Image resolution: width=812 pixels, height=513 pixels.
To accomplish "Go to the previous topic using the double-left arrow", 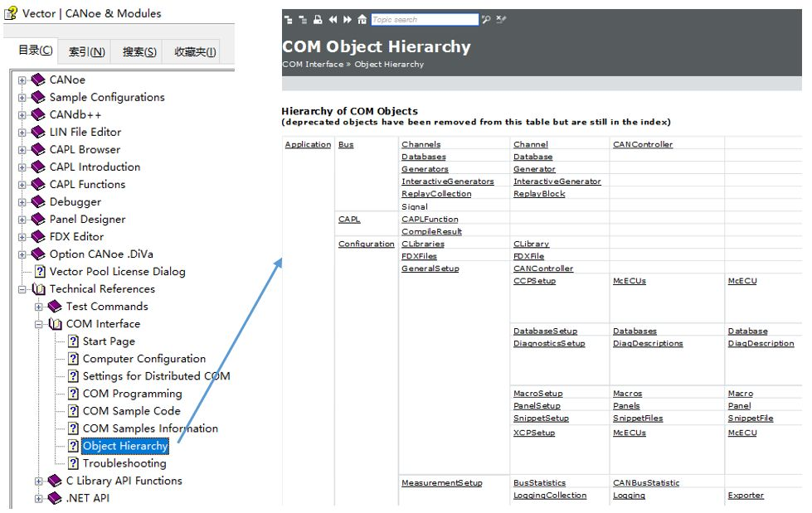I will pos(333,20).
